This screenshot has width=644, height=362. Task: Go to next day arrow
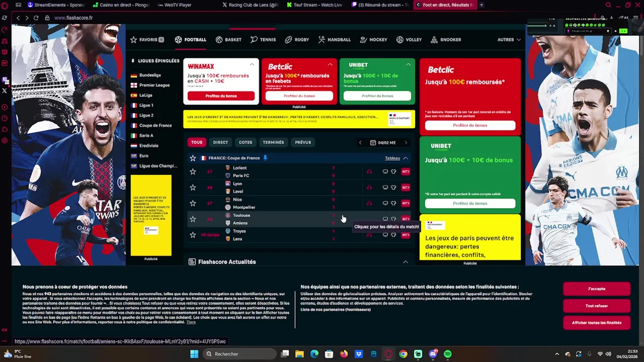point(406,143)
